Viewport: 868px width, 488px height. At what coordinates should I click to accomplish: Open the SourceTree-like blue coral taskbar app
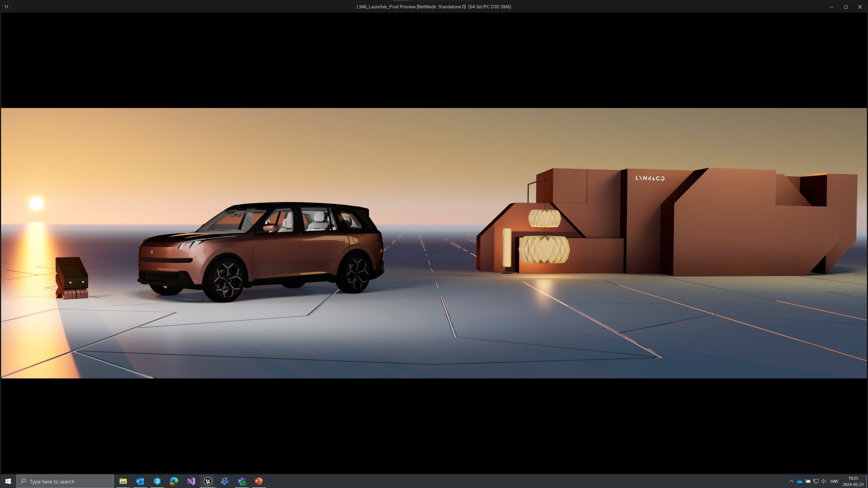coord(225,481)
